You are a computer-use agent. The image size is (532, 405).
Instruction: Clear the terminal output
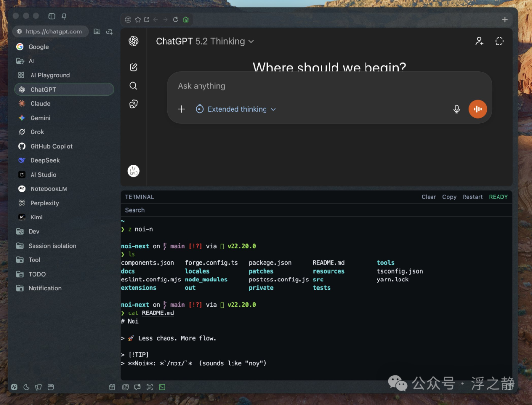click(x=429, y=197)
